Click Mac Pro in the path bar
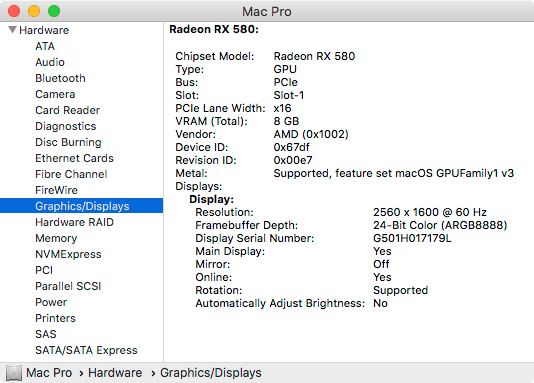 pos(49,373)
